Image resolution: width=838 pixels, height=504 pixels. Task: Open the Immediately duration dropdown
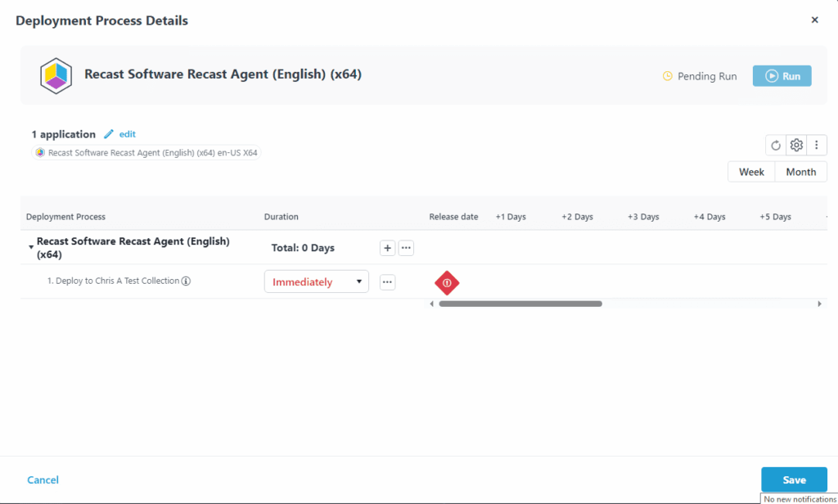click(317, 282)
